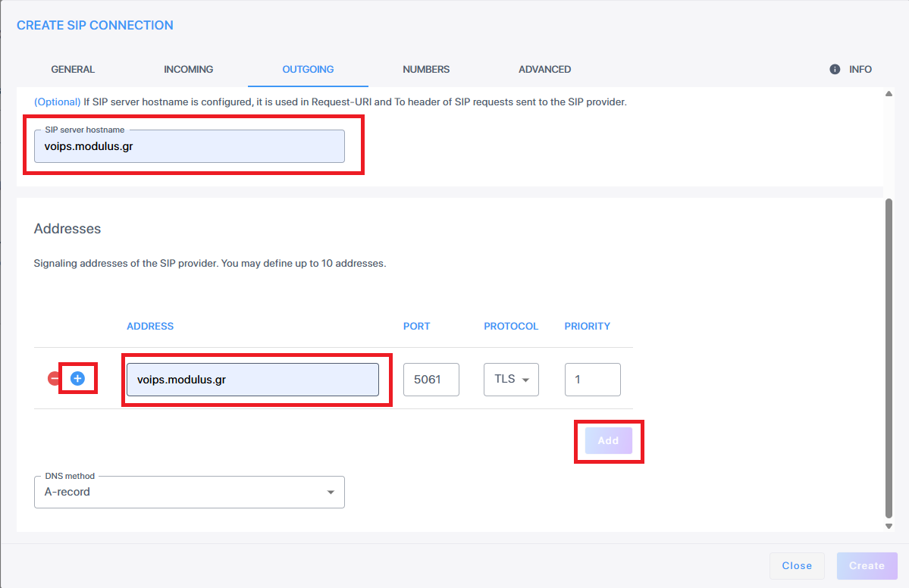
Task: Click the scrollbar up arrow
Action: point(889,93)
